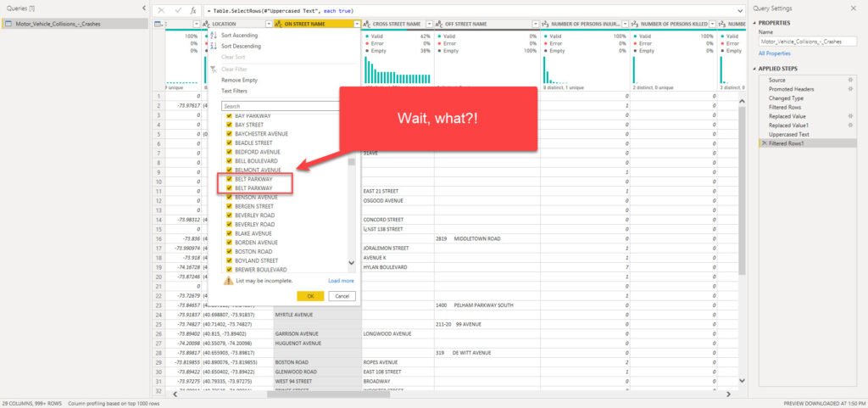Open OFF STREET NAME filter dropdown
868x408 pixels.
536,25
